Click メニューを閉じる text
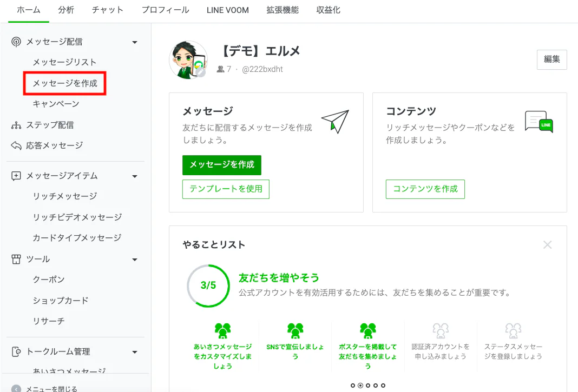 pyautogui.click(x=51, y=389)
